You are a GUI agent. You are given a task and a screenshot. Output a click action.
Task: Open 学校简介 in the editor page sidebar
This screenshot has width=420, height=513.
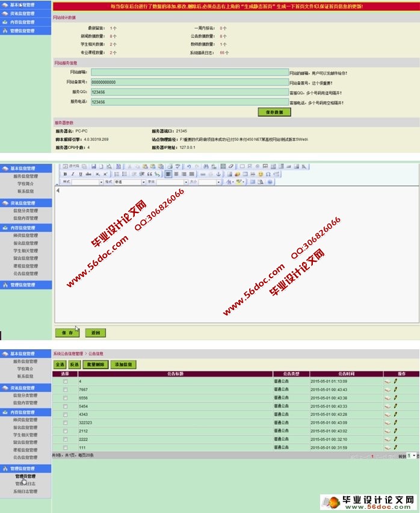(25, 184)
